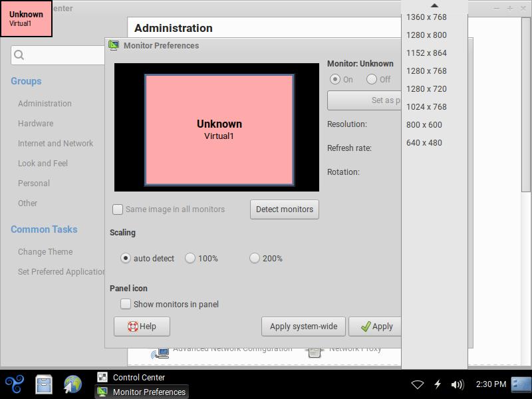Click the Apply button
Image resolution: width=532 pixels, height=399 pixels.
coord(375,327)
